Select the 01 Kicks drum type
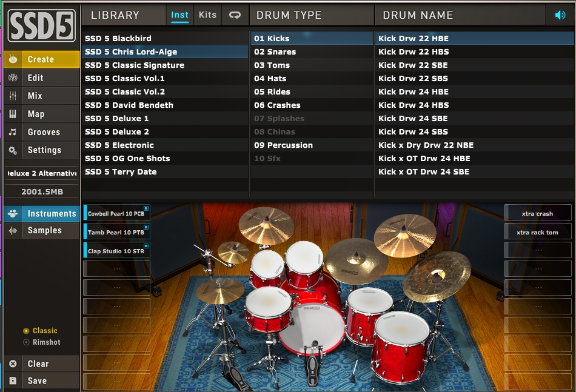576x392 pixels. tap(312, 38)
